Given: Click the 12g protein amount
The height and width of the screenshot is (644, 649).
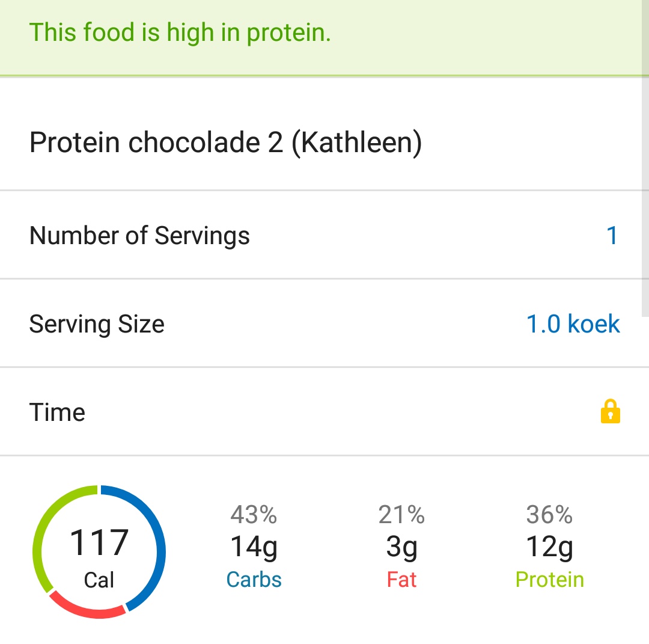Looking at the screenshot, I should coord(549,547).
